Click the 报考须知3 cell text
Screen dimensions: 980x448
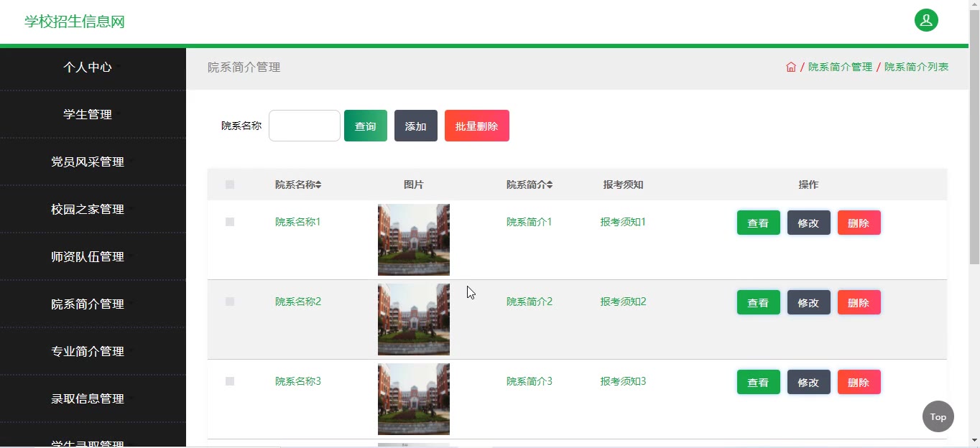[x=624, y=381]
